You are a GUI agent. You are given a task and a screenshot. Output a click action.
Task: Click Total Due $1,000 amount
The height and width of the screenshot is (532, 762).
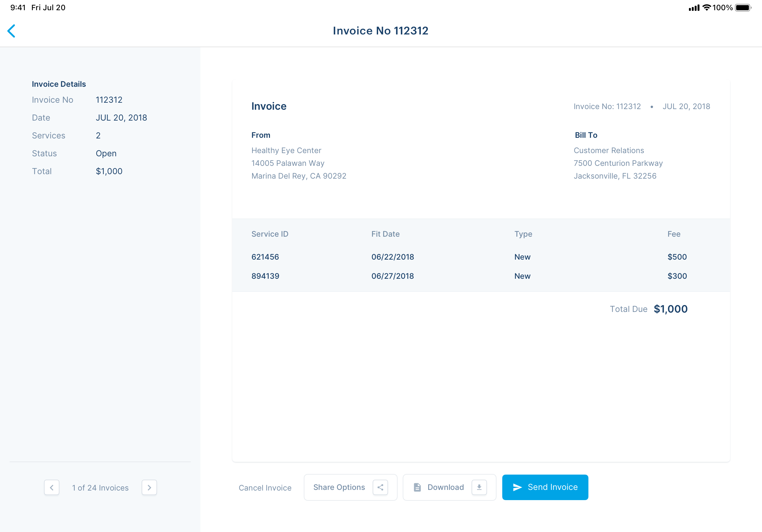(x=670, y=309)
